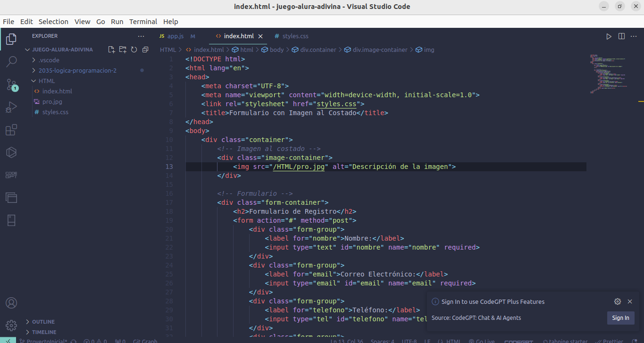The width and height of the screenshot is (644, 343).
Task: Collapse the HTML folder in Explorer
Action: tap(47, 81)
